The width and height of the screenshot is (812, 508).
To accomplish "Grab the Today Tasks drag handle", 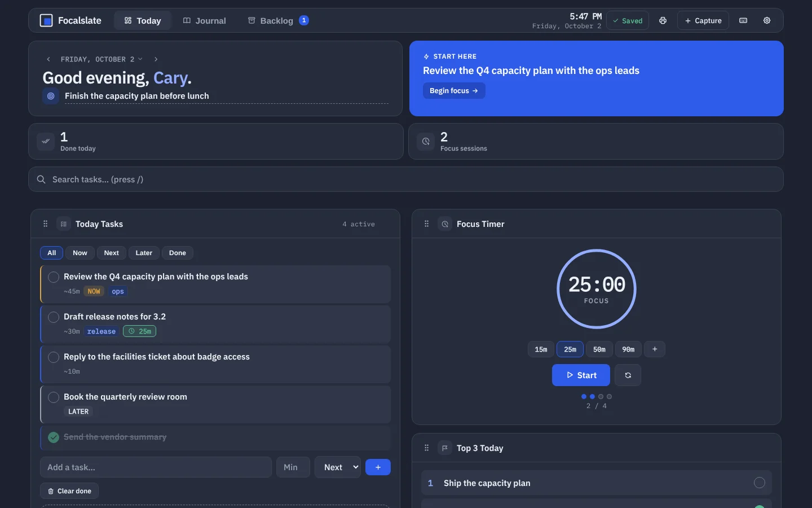I will click(46, 224).
